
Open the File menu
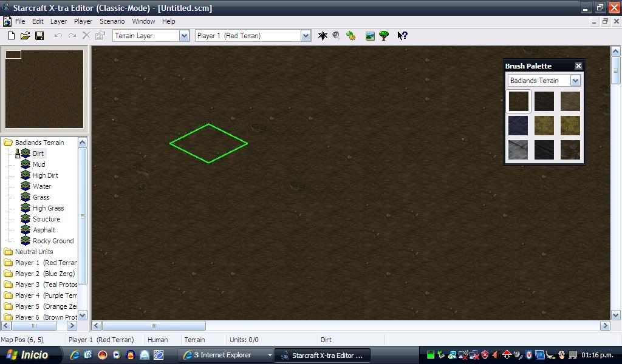point(20,21)
